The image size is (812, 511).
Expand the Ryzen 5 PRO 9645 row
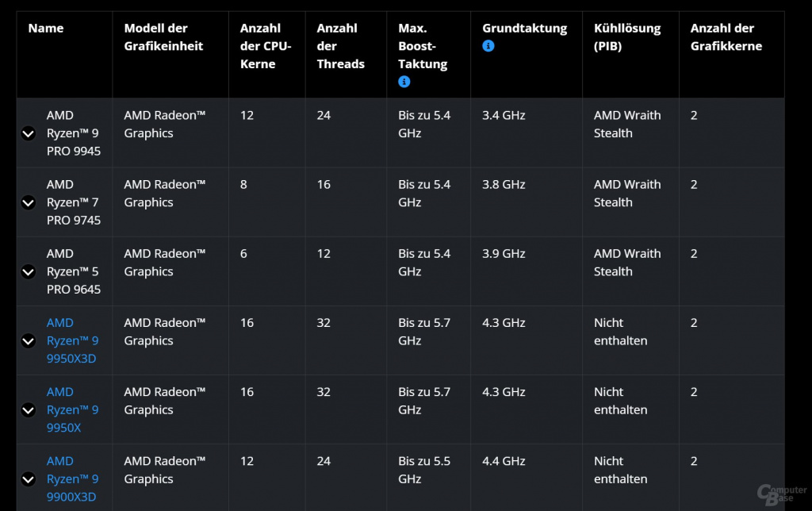[29, 271]
